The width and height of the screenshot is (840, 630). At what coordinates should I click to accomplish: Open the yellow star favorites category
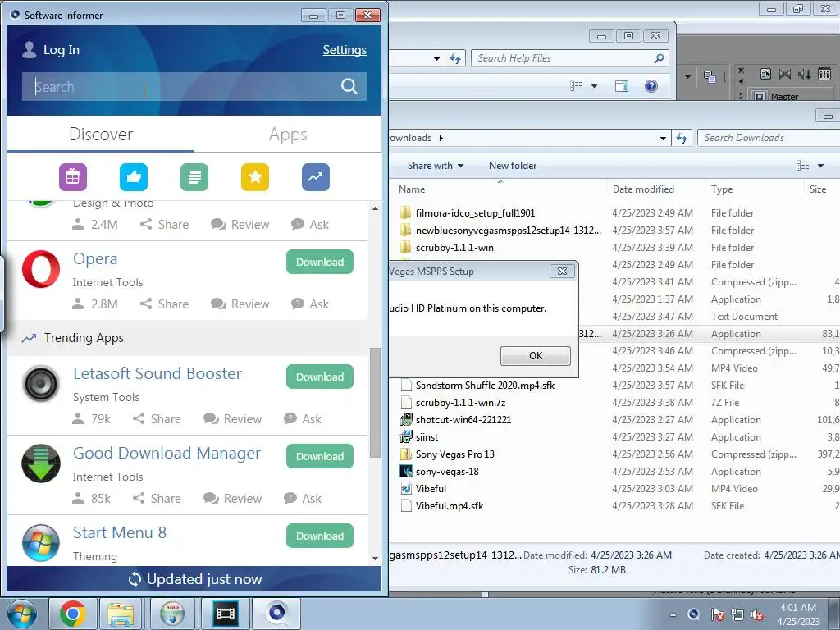point(255,177)
